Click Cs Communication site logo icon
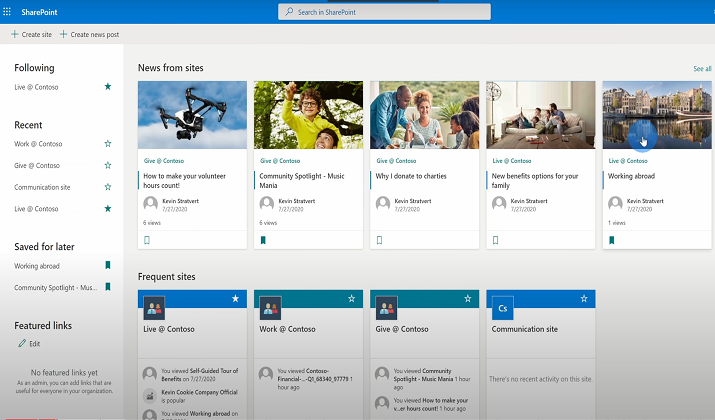Screen dimensions: 715x420 [503, 308]
